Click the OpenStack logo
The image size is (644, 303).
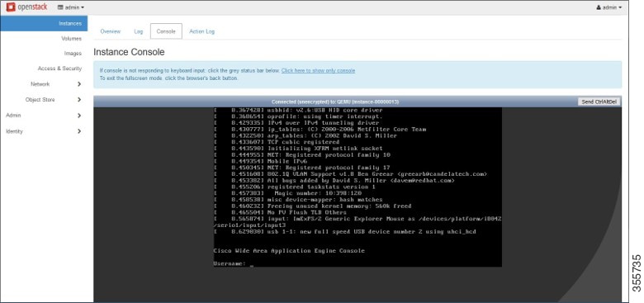tap(27, 7)
